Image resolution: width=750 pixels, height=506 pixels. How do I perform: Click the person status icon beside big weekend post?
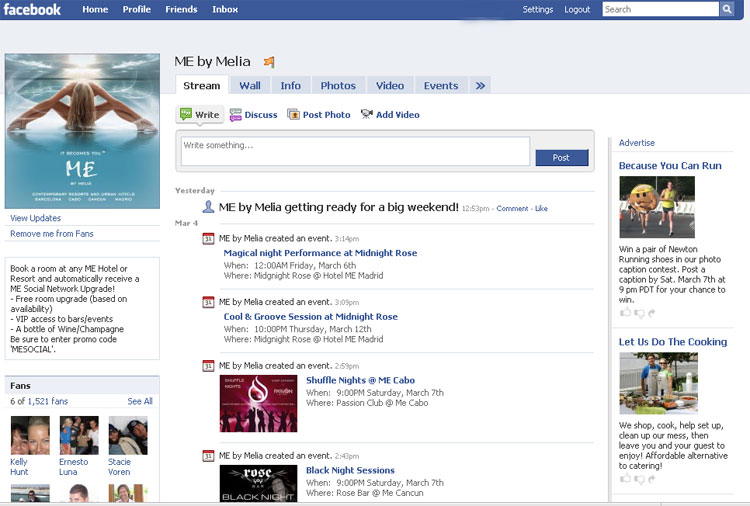[208, 207]
